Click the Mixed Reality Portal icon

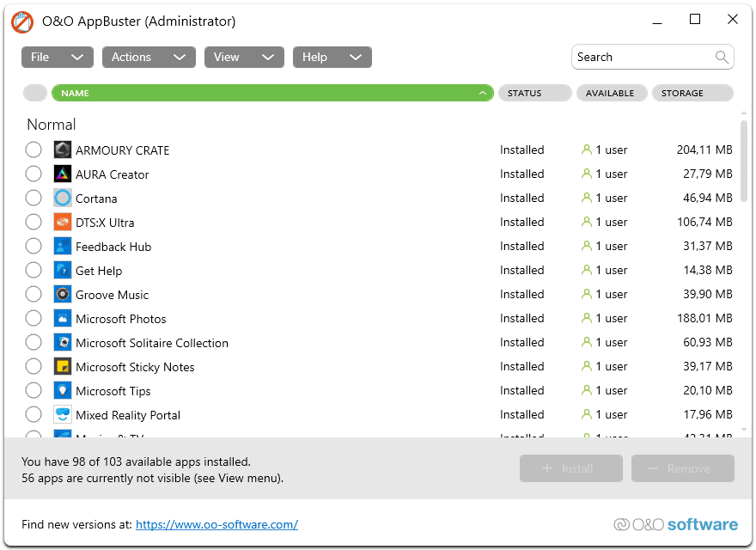(62, 414)
